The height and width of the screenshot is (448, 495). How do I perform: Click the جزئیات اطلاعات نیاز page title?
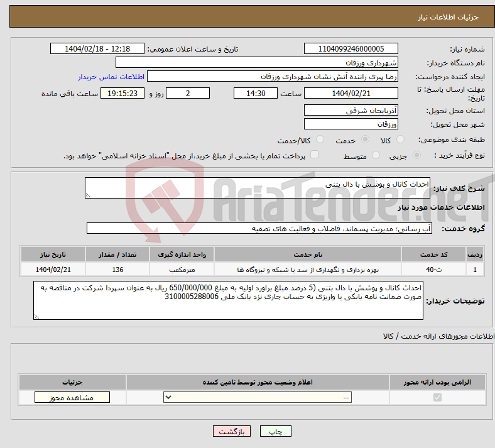[x=449, y=17]
